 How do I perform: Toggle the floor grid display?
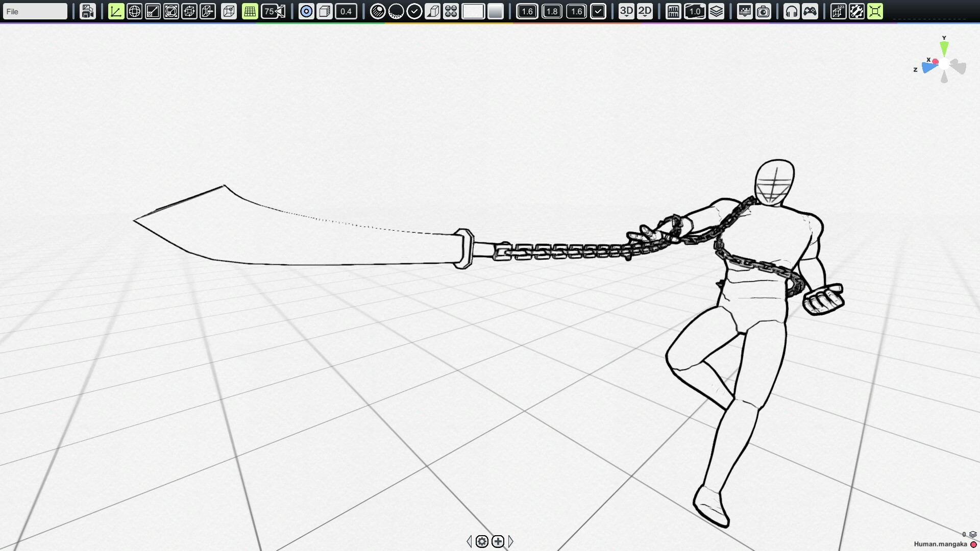pyautogui.click(x=250, y=11)
